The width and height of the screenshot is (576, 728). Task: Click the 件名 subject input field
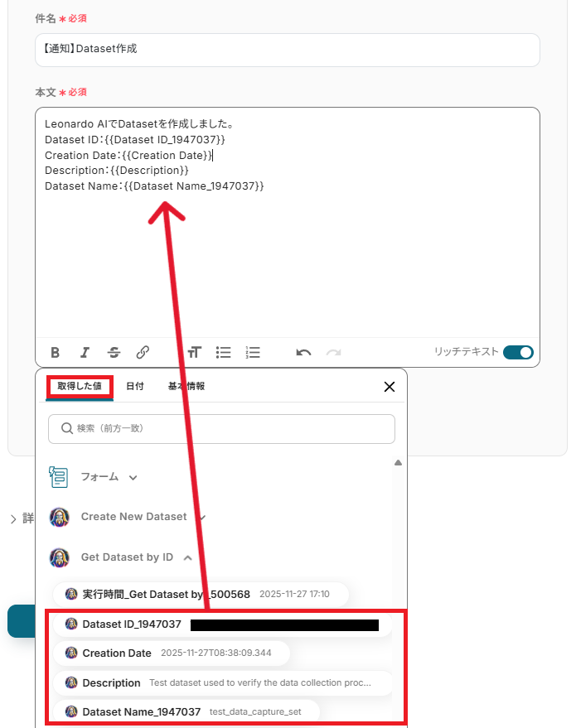287,50
